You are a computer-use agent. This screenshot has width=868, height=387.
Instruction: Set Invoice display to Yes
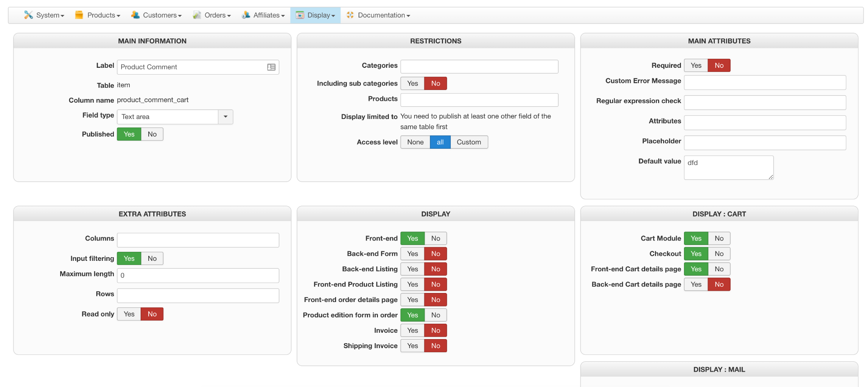(413, 330)
